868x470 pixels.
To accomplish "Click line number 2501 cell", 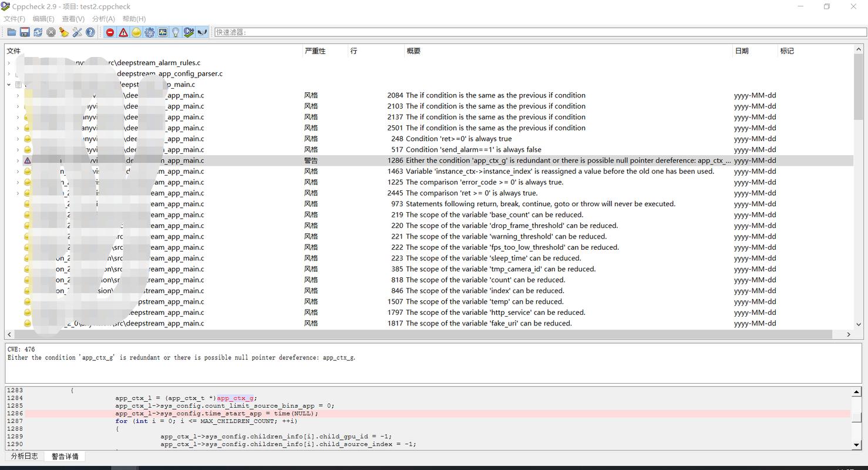I will pos(395,128).
